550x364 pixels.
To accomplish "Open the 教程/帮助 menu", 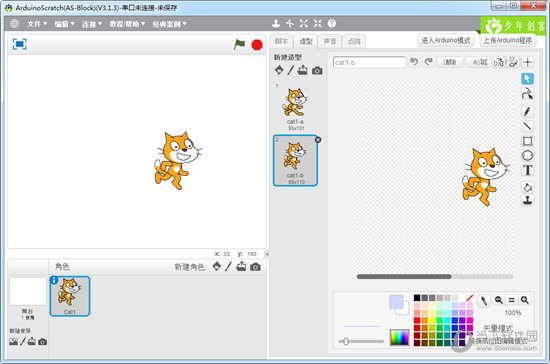I will (x=127, y=24).
